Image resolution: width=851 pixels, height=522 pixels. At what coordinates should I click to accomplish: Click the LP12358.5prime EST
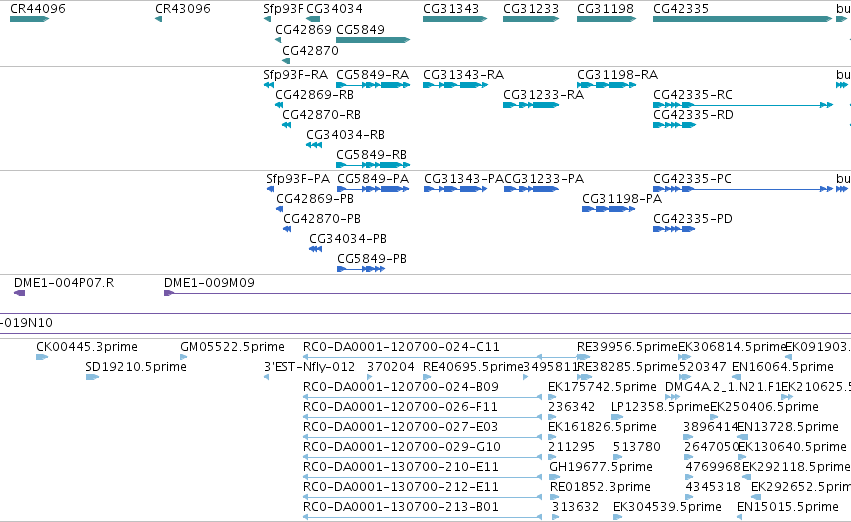coord(617,417)
